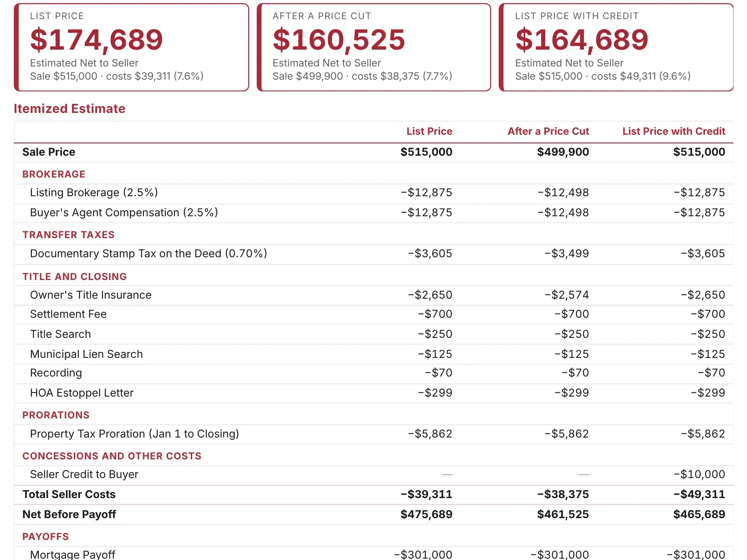
Task: Click the Municipal Lien Search row label
Action: 87,354
